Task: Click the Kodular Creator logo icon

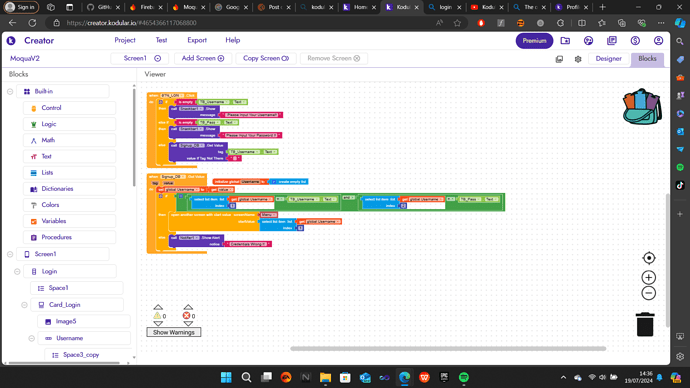Action: tap(11, 40)
